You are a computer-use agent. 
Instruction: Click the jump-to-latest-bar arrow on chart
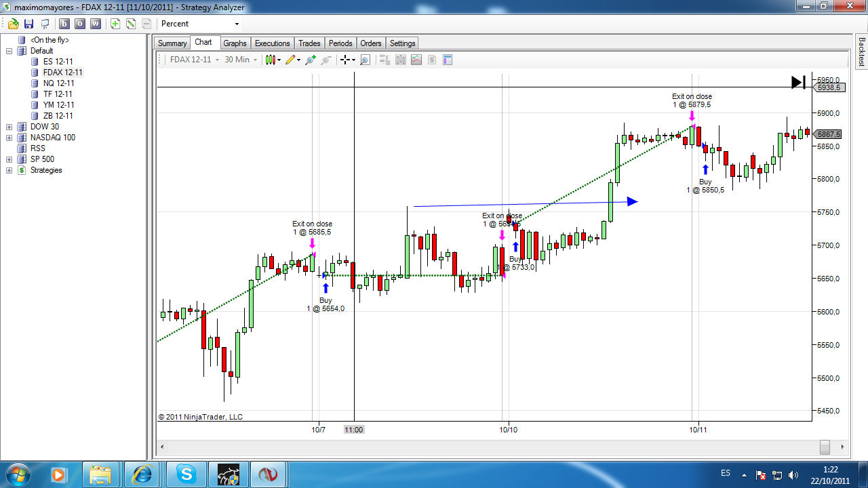click(x=798, y=82)
